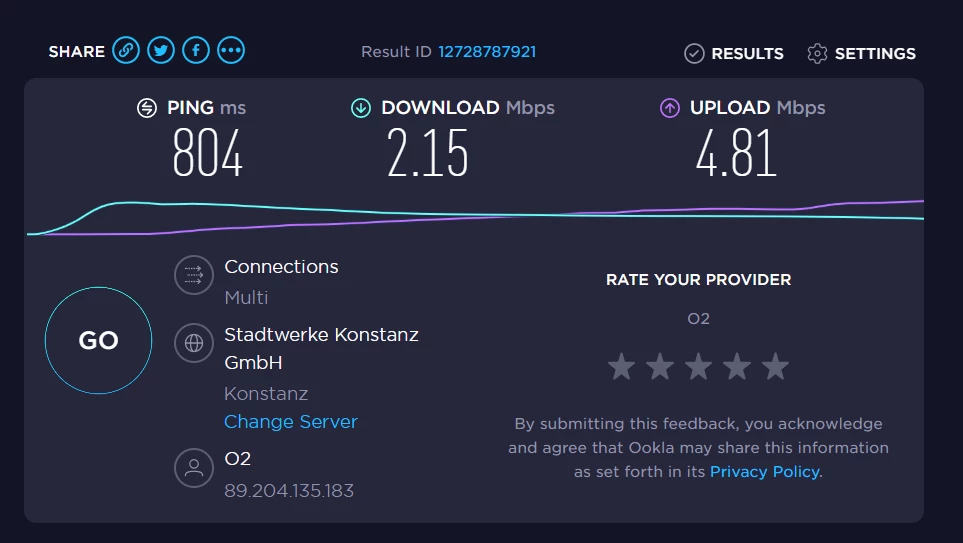Click the Results checkmark icon

(694, 54)
